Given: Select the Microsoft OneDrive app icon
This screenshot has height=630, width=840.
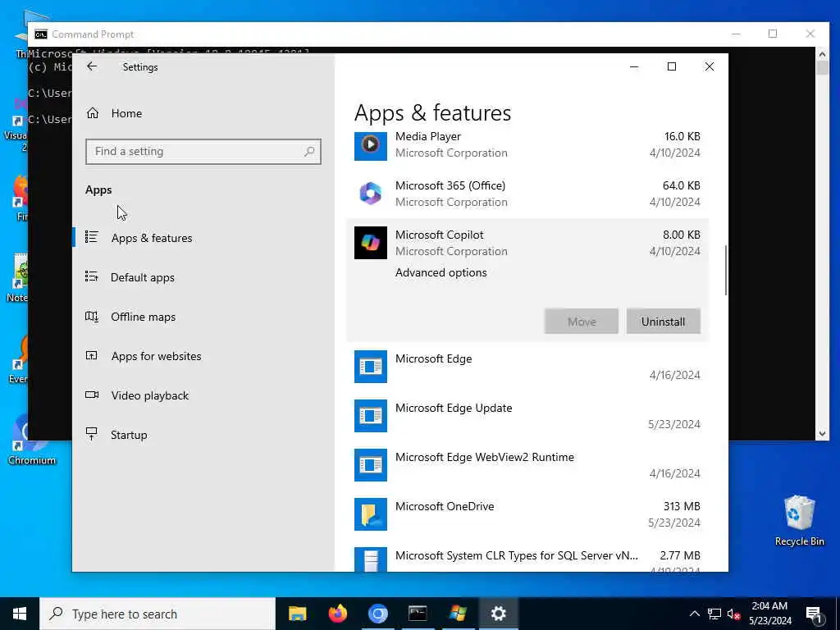Looking at the screenshot, I should [370, 514].
